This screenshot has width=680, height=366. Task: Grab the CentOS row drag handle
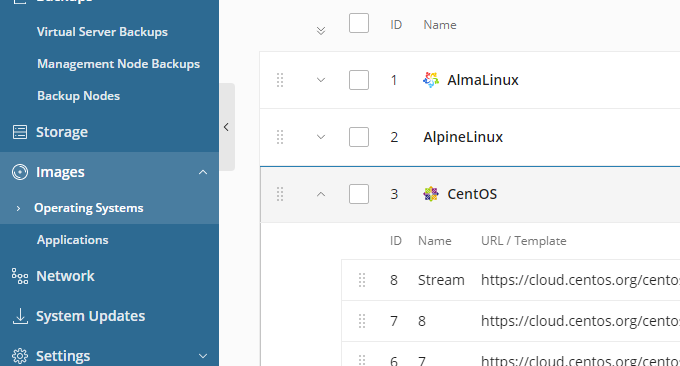[x=280, y=194]
